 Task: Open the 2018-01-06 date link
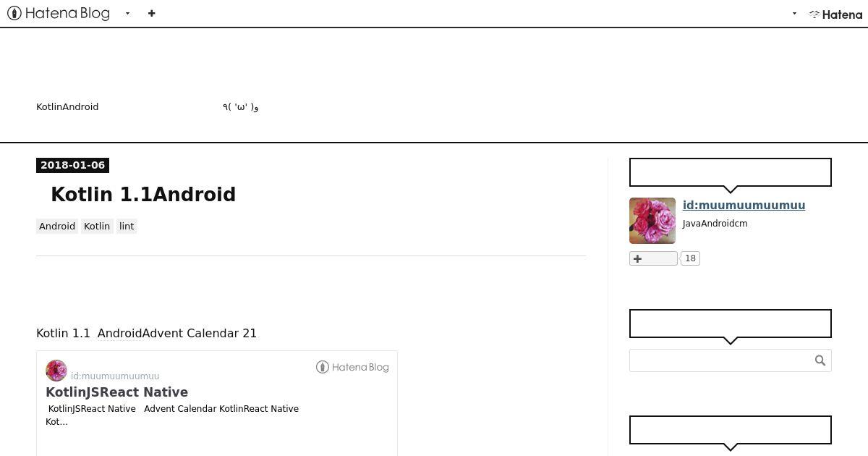click(x=72, y=165)
